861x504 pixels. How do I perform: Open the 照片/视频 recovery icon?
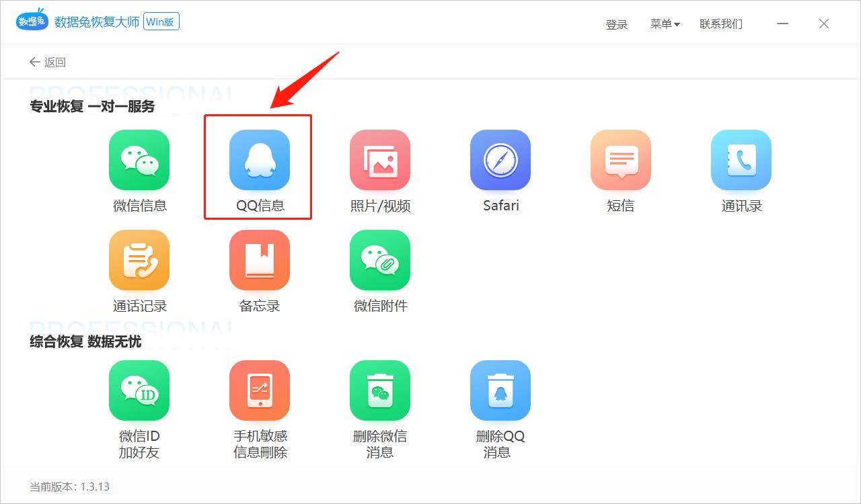tap(380, 160)
